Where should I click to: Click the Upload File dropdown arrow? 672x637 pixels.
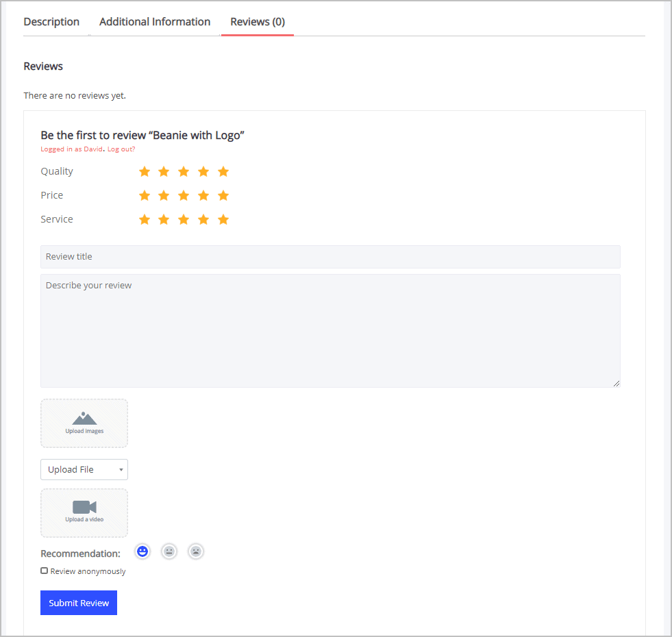coord(121,469)
